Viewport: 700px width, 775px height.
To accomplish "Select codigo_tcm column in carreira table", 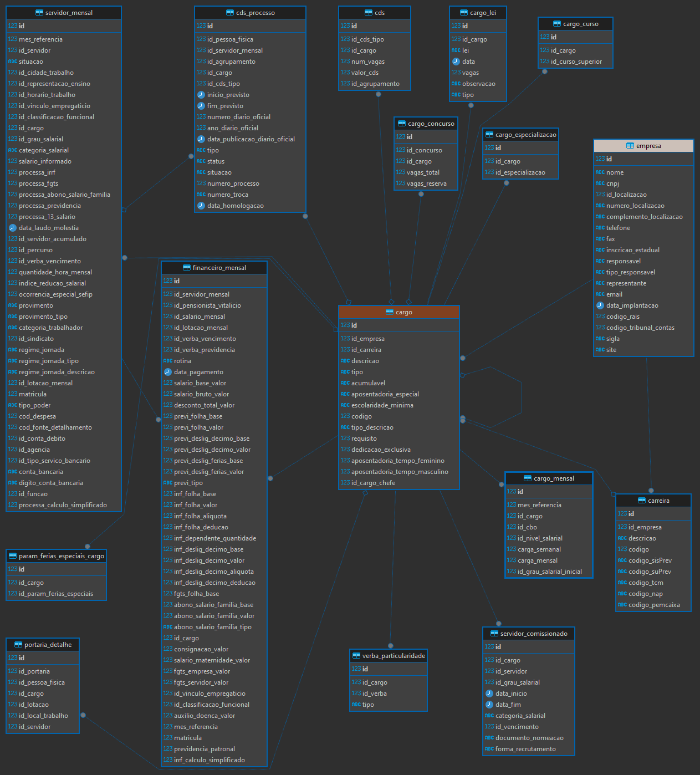I will tap(653, 583).
